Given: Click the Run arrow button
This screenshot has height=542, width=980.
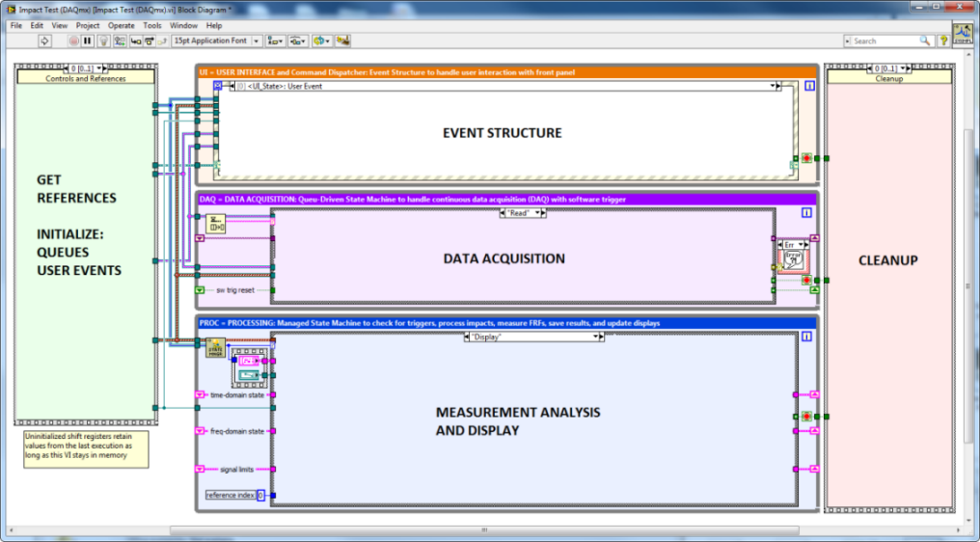Looking at the screenshot, I should click(x=44, y=41).
